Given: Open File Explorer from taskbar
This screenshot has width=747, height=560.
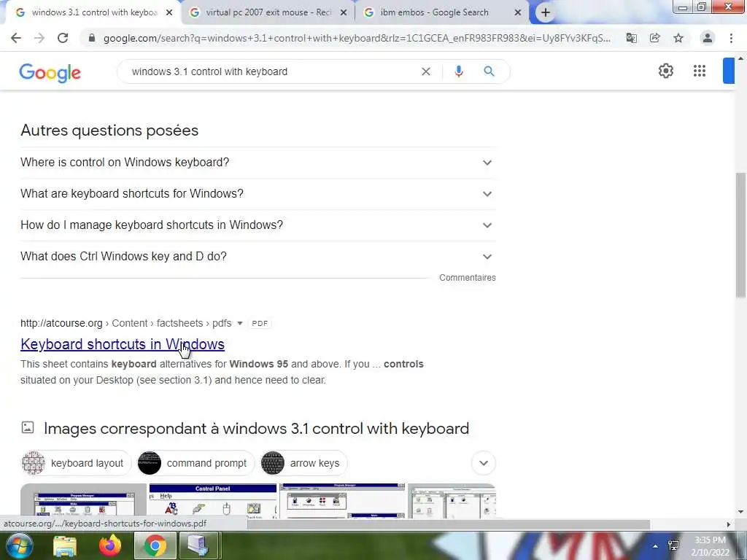Looking at the screenshot, I should 65,545.
